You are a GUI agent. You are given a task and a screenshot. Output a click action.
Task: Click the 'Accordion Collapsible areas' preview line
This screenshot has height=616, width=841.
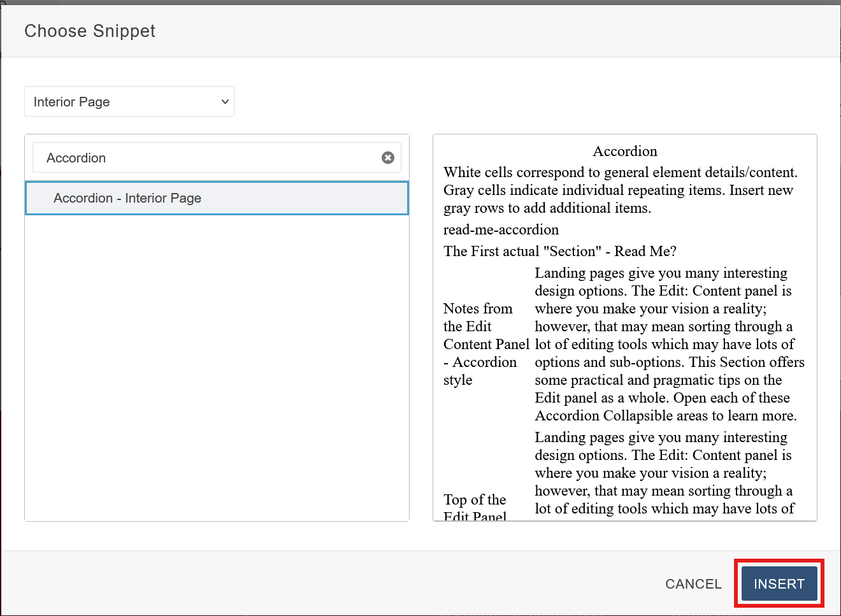(665, 416)
